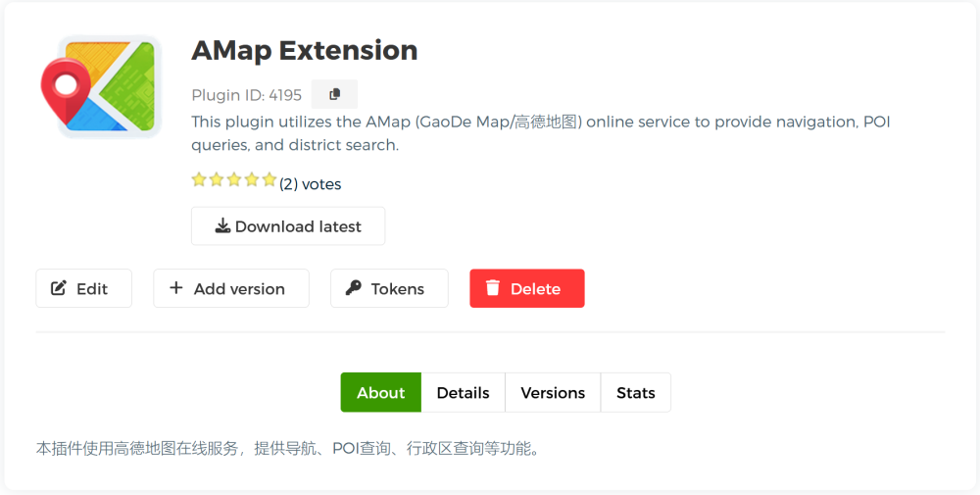Open the Tokens management page
Screen dimensions: 980x495
click(389, 288)
